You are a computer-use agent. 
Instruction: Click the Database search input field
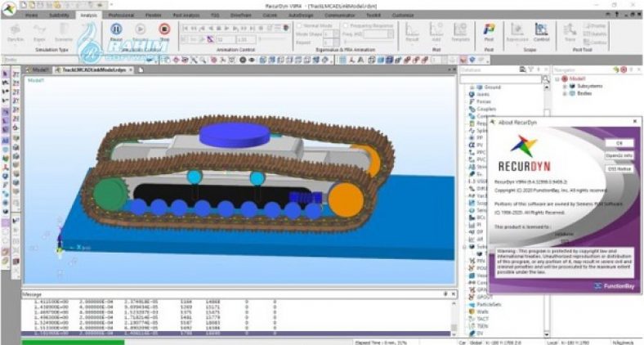click(501, 78)
